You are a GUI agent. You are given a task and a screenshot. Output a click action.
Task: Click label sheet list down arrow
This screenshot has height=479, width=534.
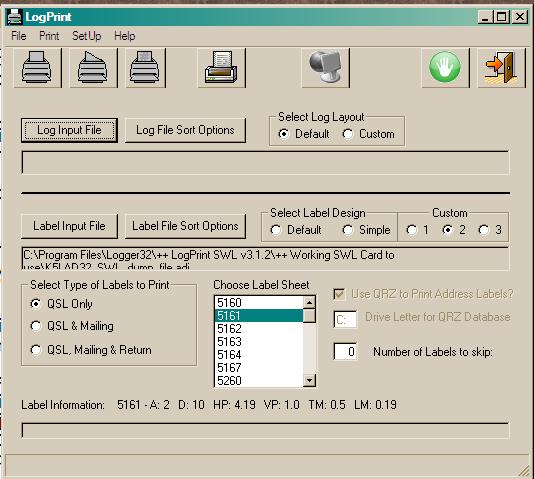(309, 380)
